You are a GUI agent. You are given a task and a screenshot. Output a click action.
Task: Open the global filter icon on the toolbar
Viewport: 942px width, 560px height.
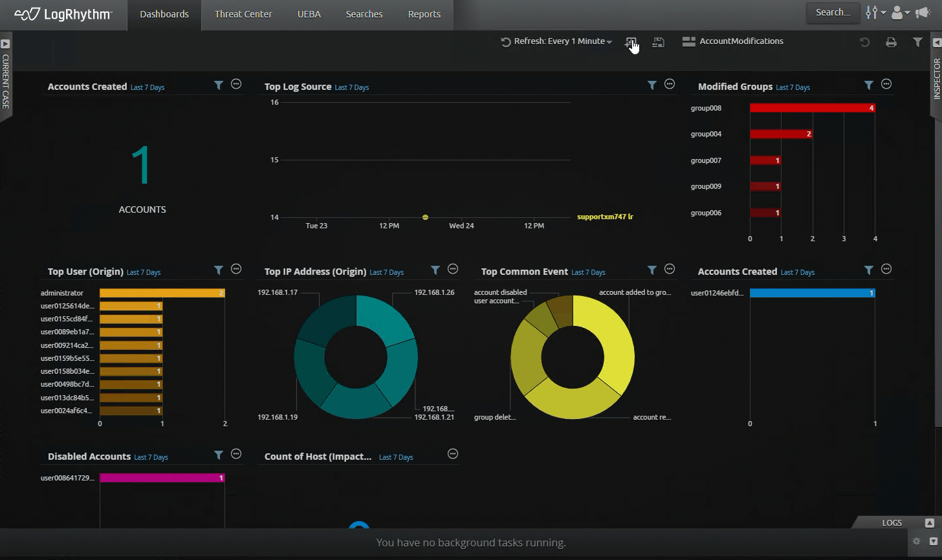917,41
